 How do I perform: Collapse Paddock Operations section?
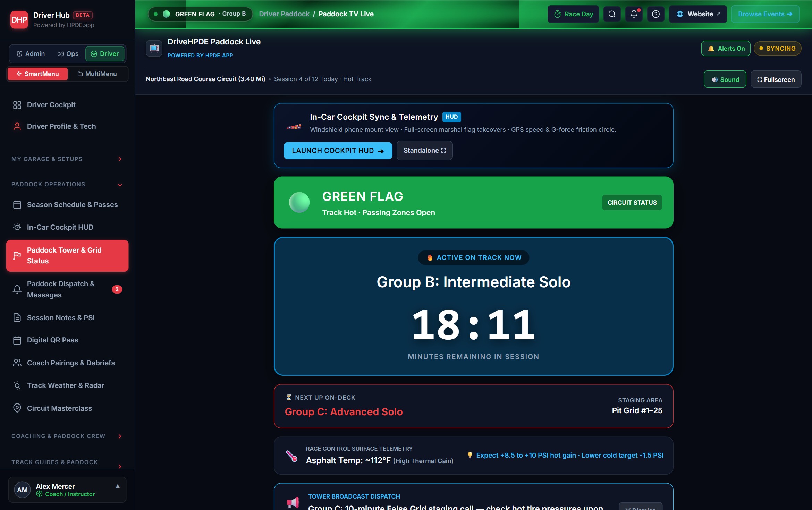tap(67, 185)
